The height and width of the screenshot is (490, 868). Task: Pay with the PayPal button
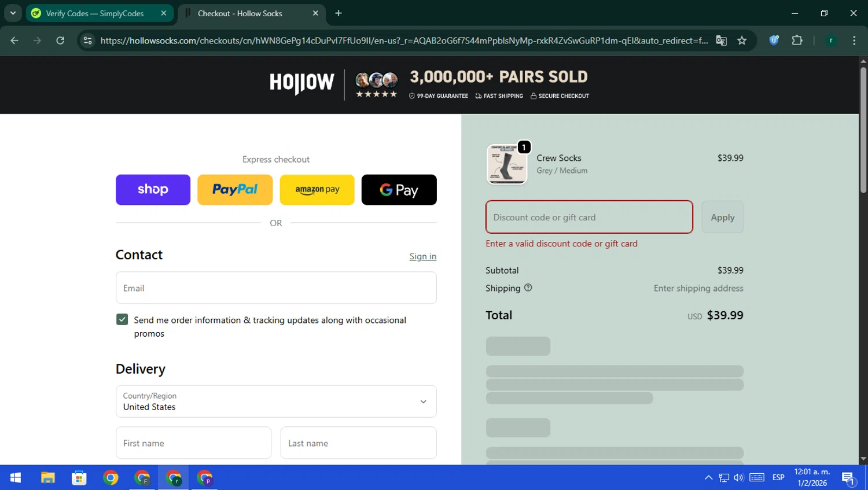(235, 190)
